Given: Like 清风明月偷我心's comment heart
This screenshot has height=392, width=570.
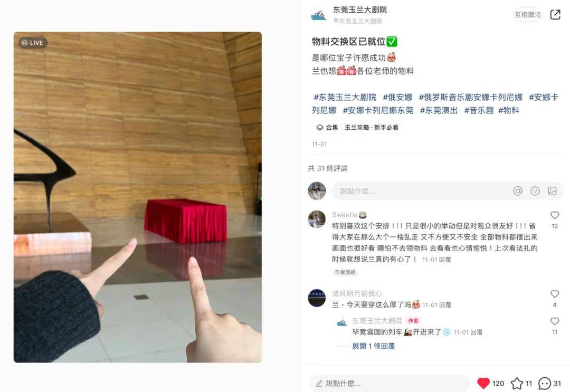Looking at the screenshot, I should 555,294.
